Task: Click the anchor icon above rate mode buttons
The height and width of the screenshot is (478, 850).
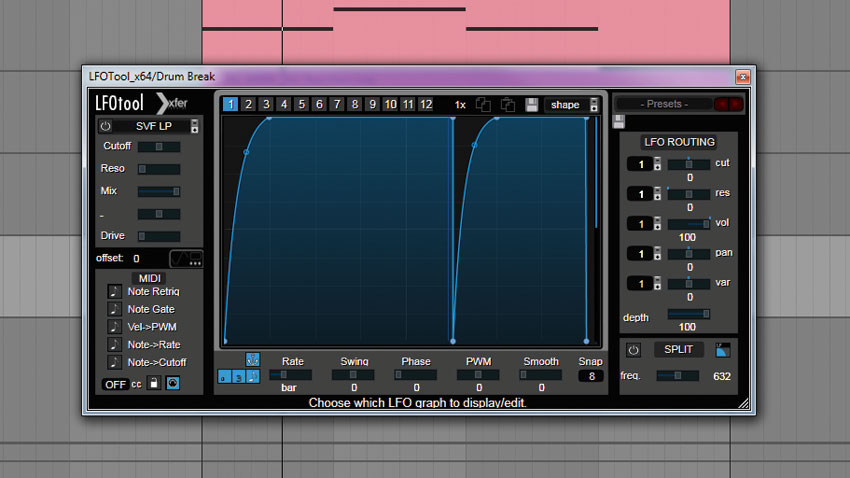Action: click(x=253, y=359)
